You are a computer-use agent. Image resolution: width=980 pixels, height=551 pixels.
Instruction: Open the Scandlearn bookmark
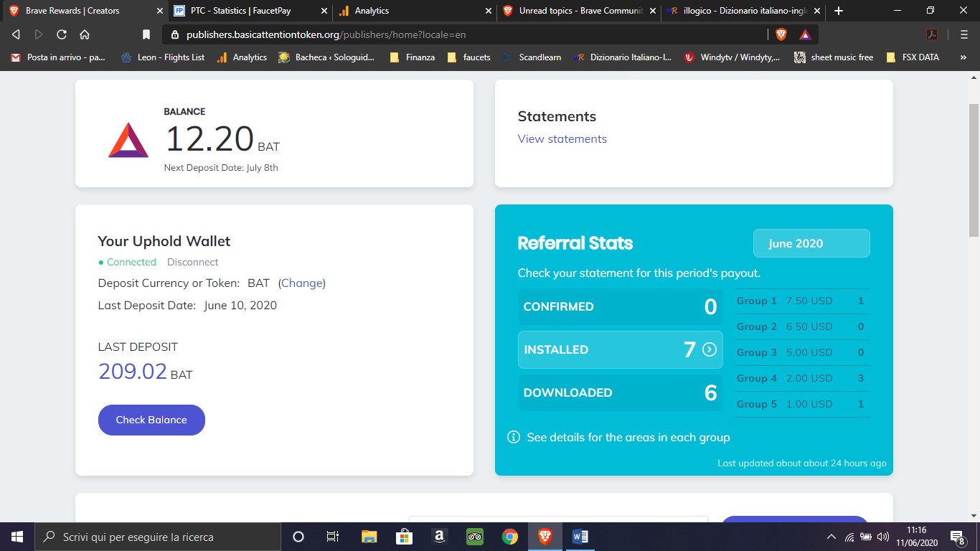point(532,57)
